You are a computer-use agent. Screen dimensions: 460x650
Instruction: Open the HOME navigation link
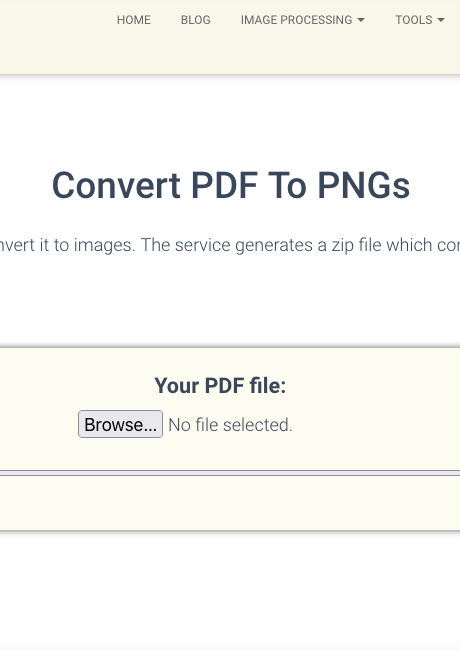[133, 20]
